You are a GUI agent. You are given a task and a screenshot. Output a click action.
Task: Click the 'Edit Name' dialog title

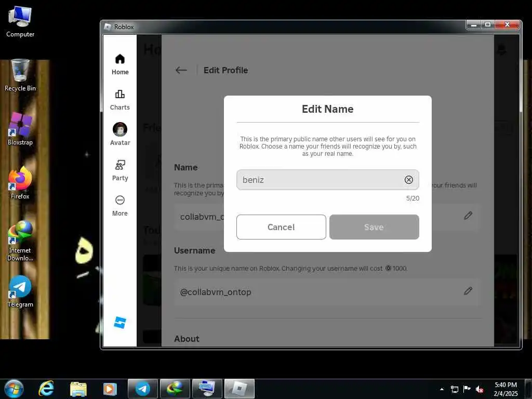[327, 109]
